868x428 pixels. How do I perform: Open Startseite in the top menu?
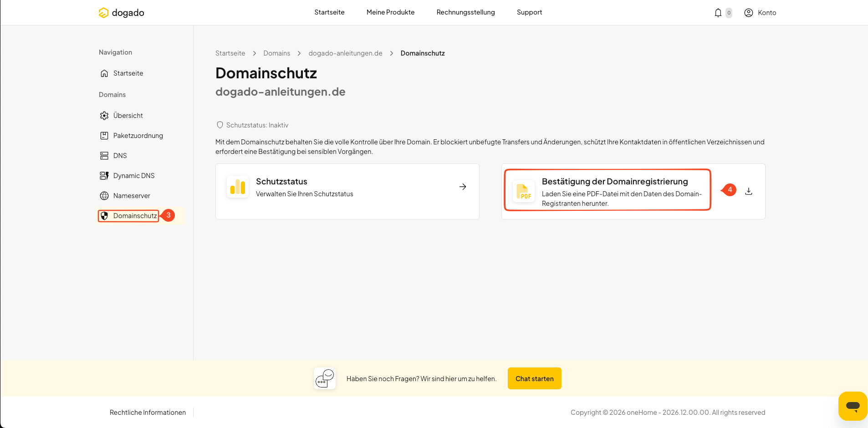[329, 12]
